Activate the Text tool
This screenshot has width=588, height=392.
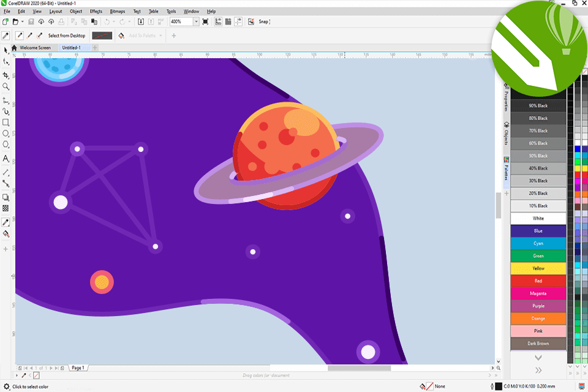[6, 158]
